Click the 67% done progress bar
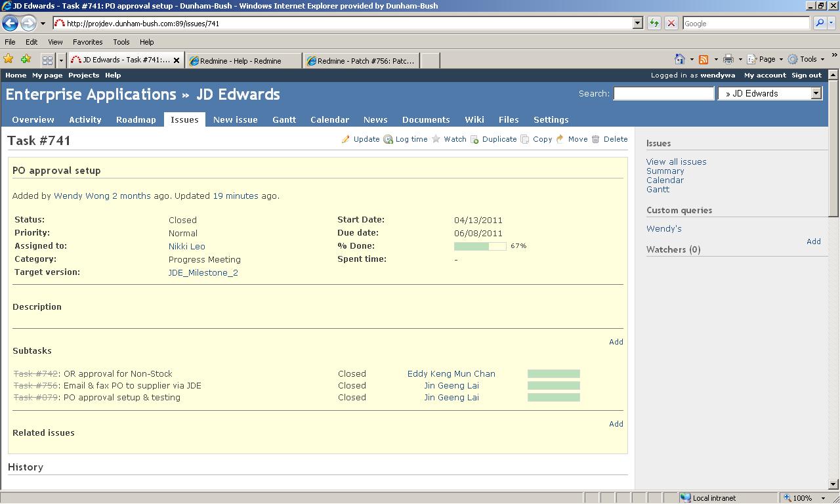This screenshot has width=840, height=504. coord(480,246)
